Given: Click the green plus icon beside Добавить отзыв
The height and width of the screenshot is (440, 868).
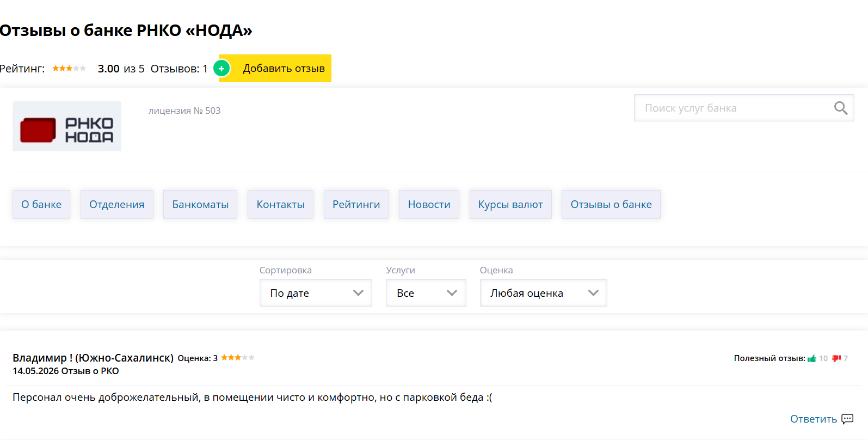Looking at the screenshot, I should click(x=221, y=69).
